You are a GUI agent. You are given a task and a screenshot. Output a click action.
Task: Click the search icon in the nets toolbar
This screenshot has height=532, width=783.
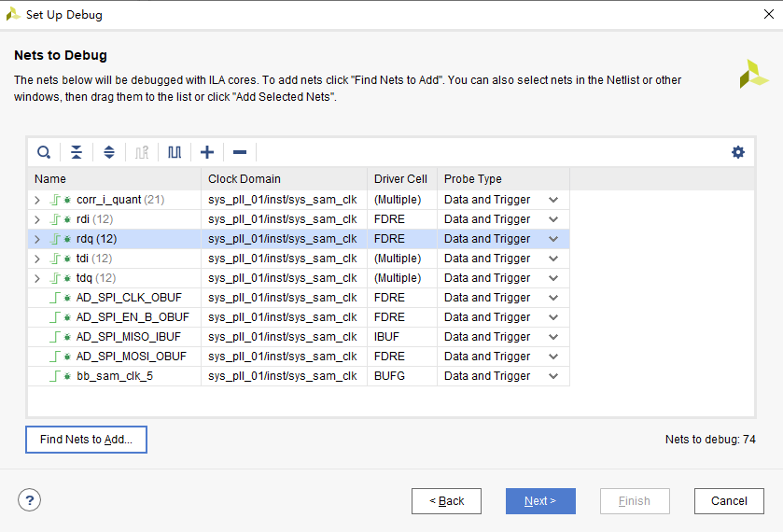pyautogui.click(x=44, y=152)
